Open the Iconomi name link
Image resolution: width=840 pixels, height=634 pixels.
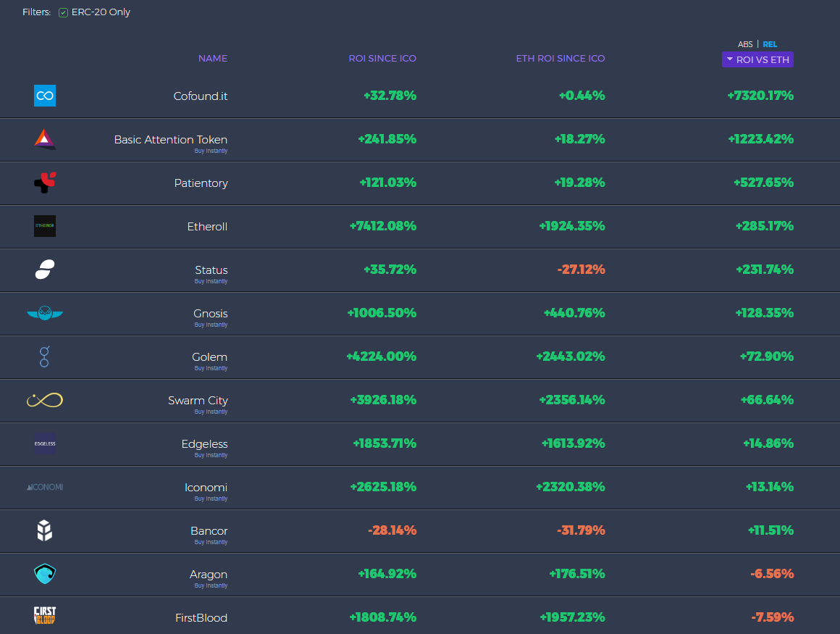click(x=206, y=487)
